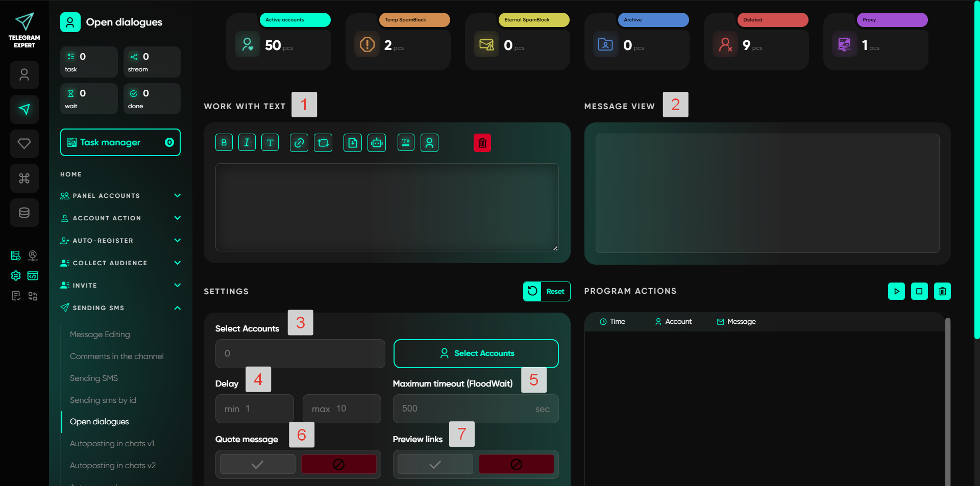Enable Quote message with the checkmark toggle

pyautogui.click(x=258, y=465)
